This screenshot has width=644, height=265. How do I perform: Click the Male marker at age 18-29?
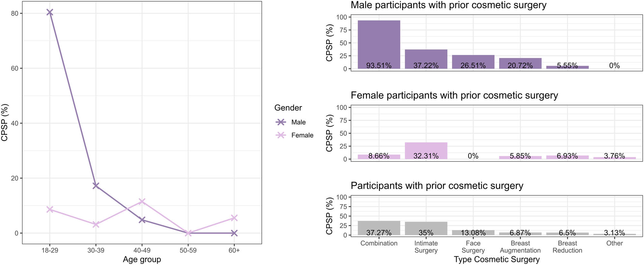[x=50, y=12]
